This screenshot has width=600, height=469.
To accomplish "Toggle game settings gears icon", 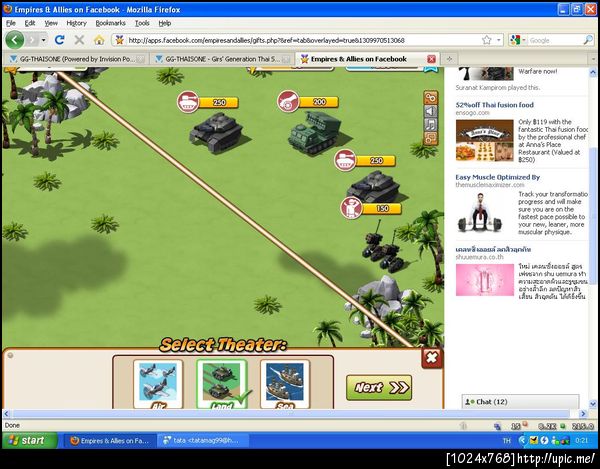I will pyautogui.click(x=431, y=98).
